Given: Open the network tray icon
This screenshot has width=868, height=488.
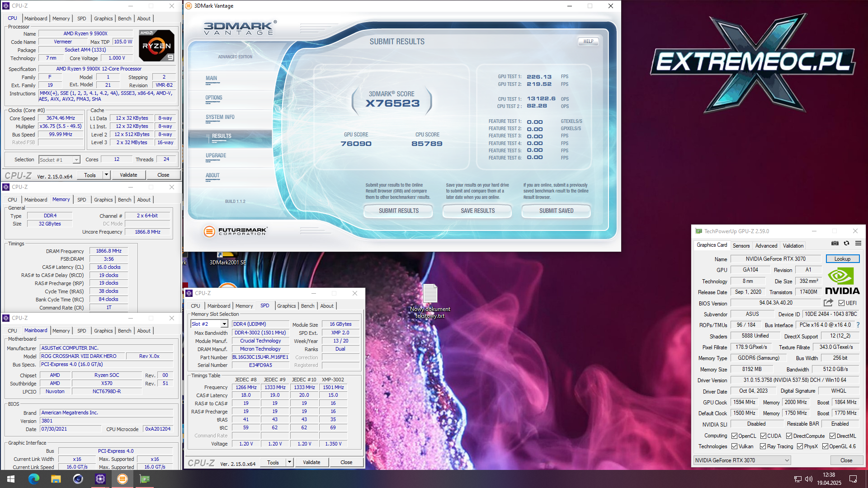Looking at the screenshot, I should [798, 479].
